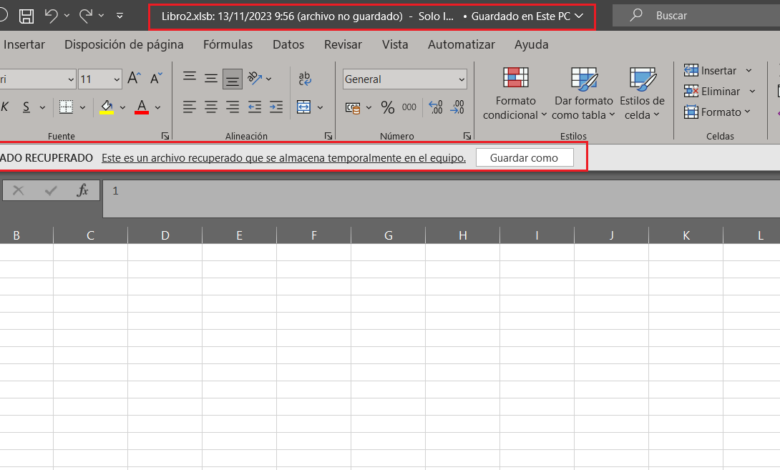780x470 pixels.
Task: Increase decimal places
Action: [436, 107]
